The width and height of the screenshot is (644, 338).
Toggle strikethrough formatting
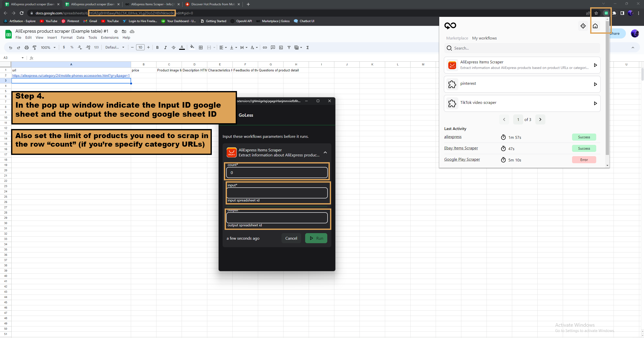click(x=173, y=48)
